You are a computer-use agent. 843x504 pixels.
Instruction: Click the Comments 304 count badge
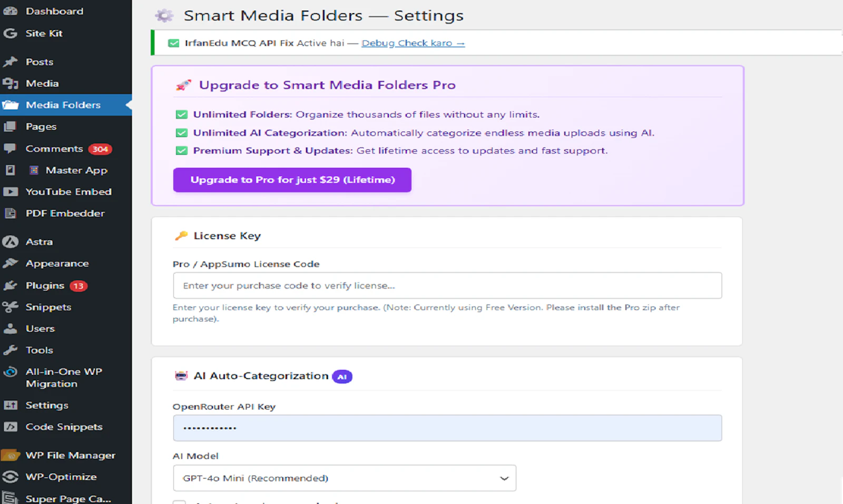click(100, 149)
